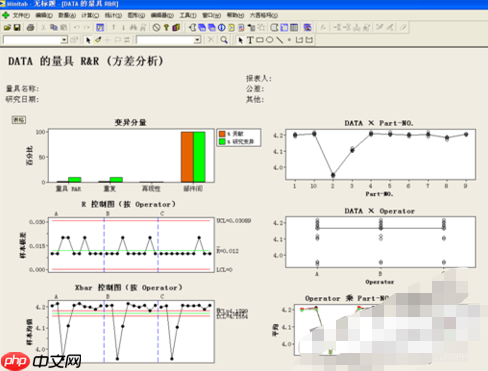488x371 pixels.
Task: Click the Cut scissors icon
Action: (x=43, y=27)
